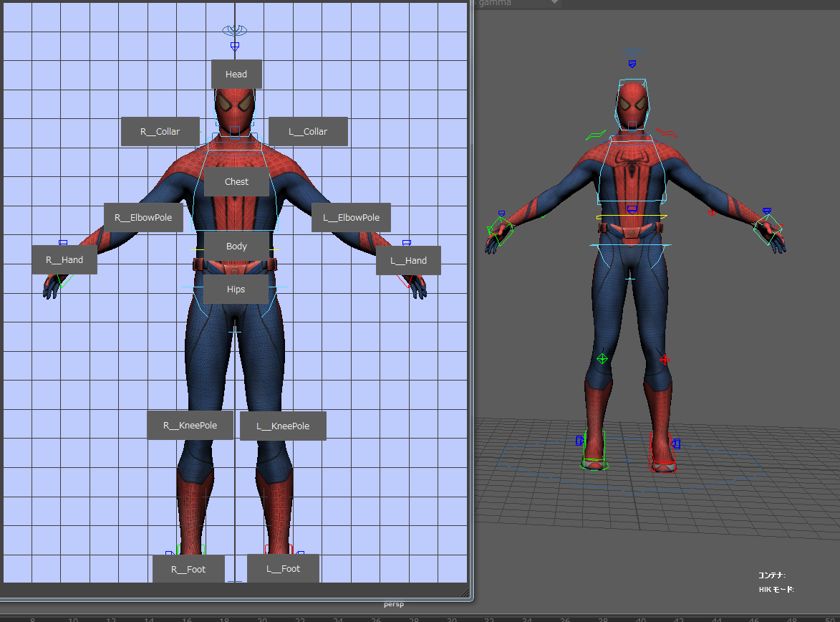
Task: Select the R__Foot picker button
Action: (188, 569)
